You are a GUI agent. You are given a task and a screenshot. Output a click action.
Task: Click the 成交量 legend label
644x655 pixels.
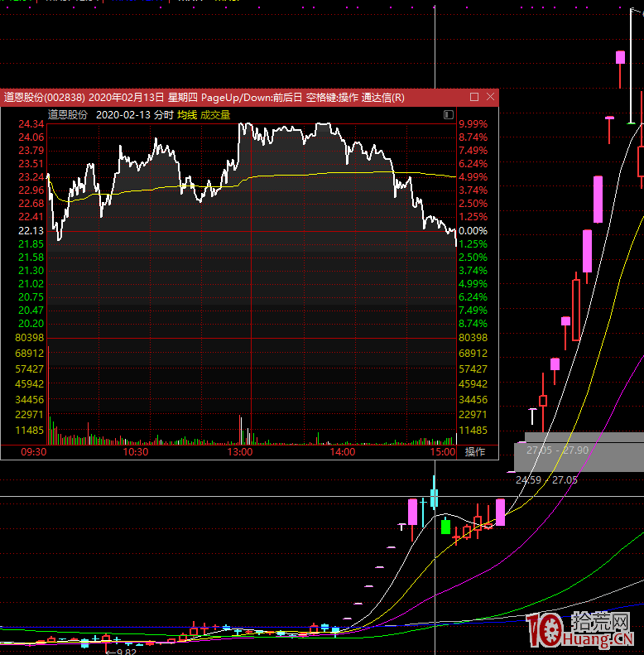coord(215,115)
